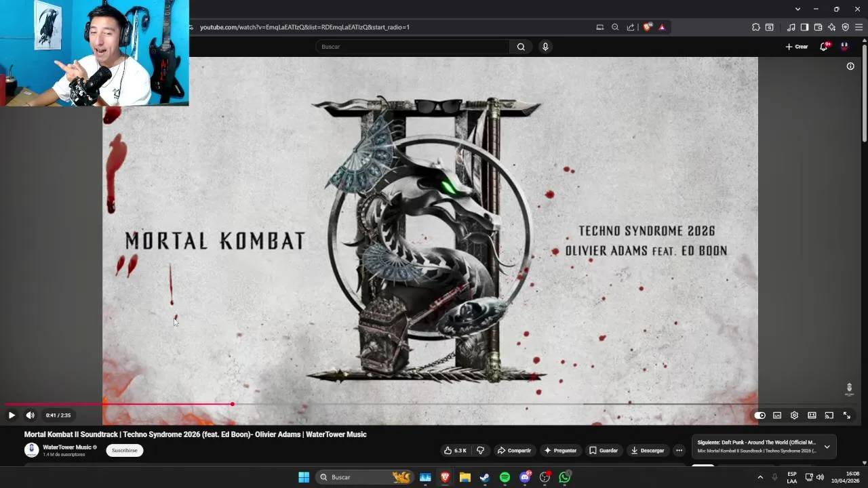Image resolution: width=868 pixels, height=488 pixels.
Task: Click the Preguntar ask button
Action: point(560,450)
